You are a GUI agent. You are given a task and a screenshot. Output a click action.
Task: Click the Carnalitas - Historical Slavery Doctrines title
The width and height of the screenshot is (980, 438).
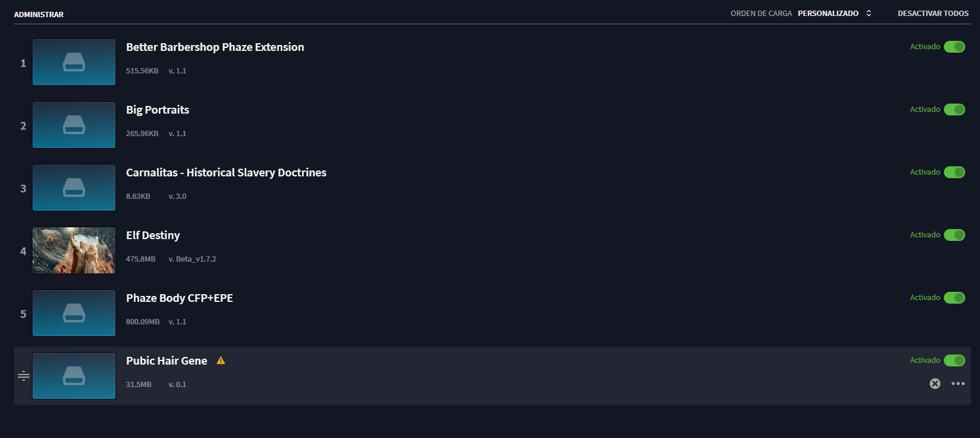(x=226, y=173)
